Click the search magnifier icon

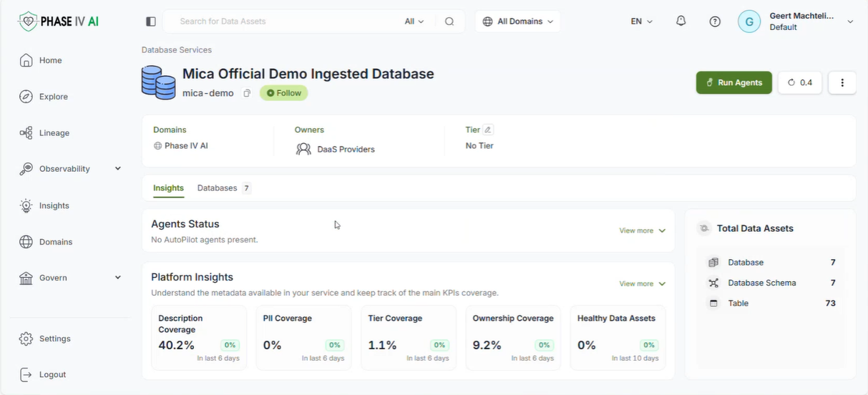(x=449, y=21)
